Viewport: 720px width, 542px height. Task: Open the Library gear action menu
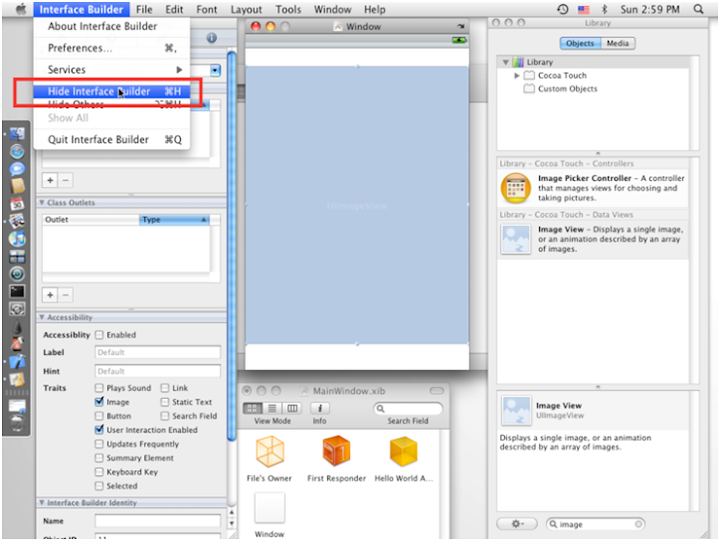click(517, 524)
